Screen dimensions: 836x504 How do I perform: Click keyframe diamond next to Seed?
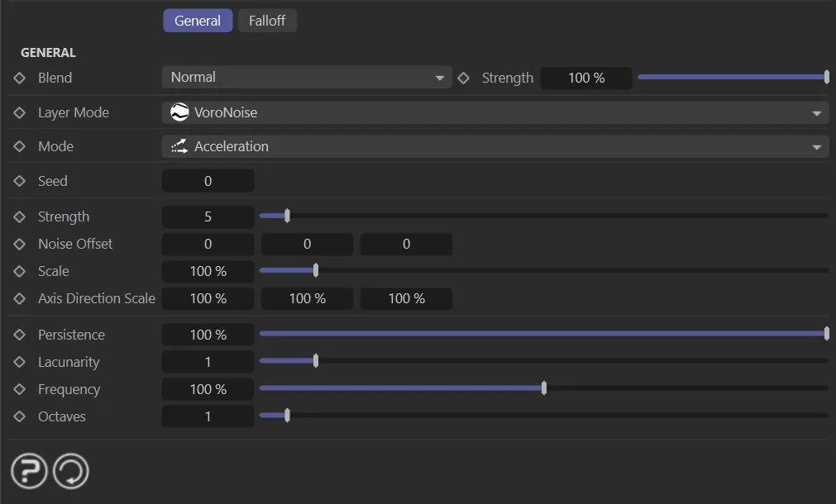20,181
